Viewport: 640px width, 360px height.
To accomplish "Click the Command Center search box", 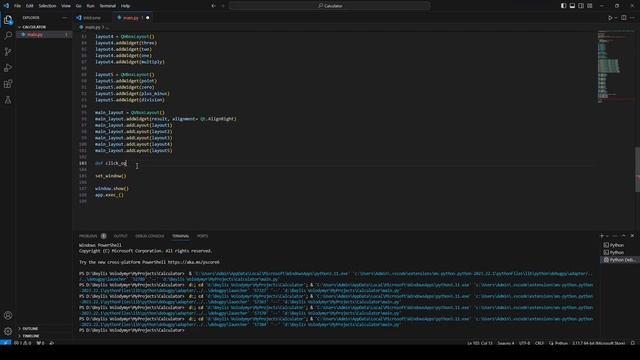I will point(330,6).
